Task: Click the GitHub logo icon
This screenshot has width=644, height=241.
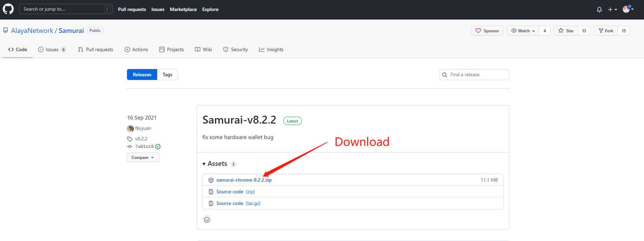Action: tap(8, 9)
